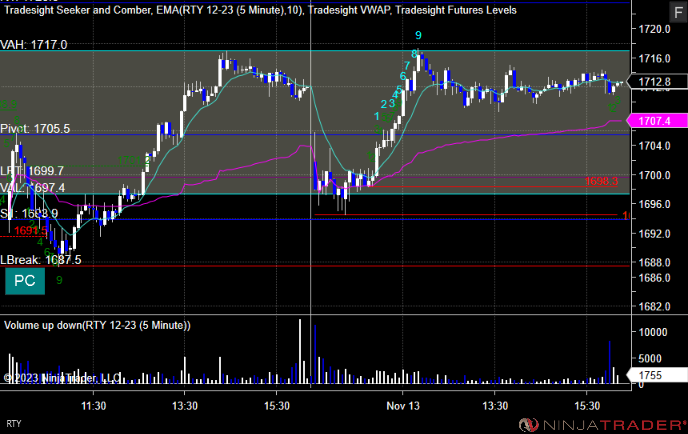688x434 pixels.
Task: Click the 1682.0 price axis label
Action: coord(654,306)
